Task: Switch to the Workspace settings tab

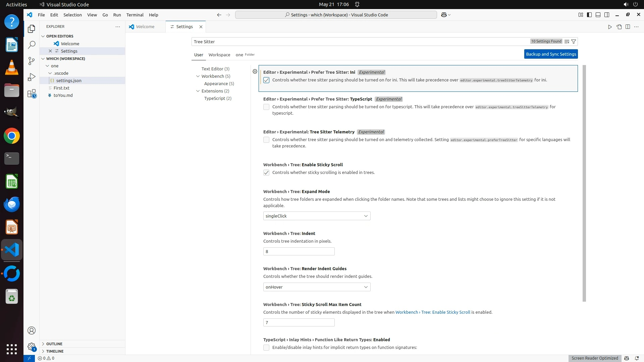Action: 219,55
